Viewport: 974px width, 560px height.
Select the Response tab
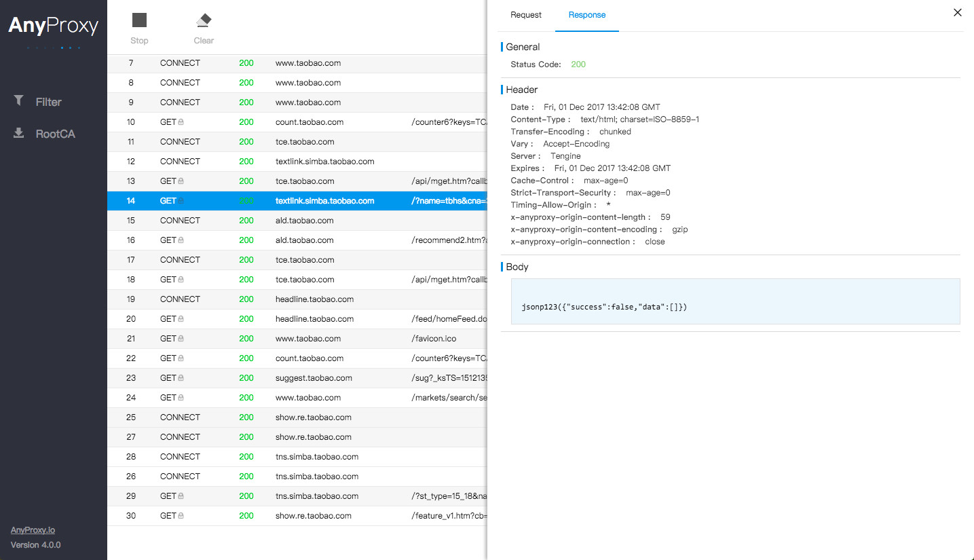(x=587, y=15)
